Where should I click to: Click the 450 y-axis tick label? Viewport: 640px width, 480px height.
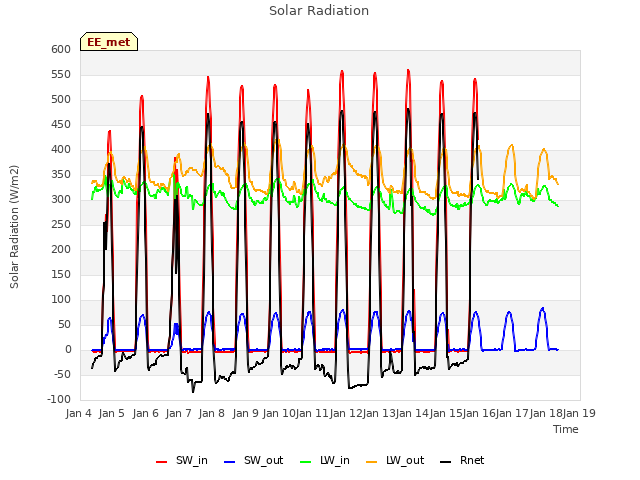coord(61,124)
